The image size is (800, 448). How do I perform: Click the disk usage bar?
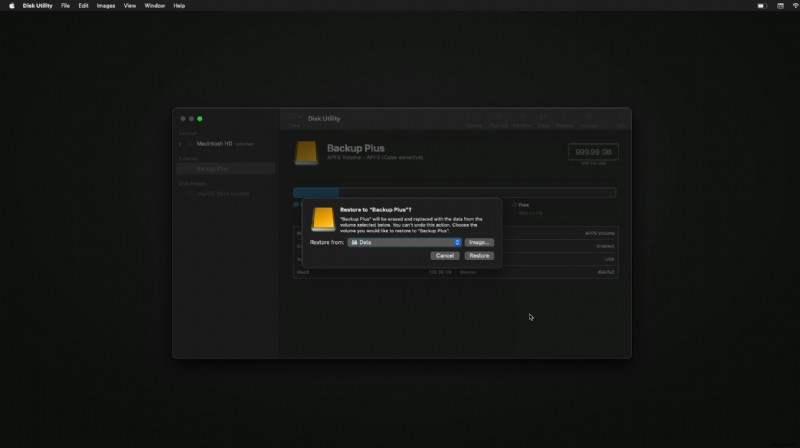click(x=455, y=192)
